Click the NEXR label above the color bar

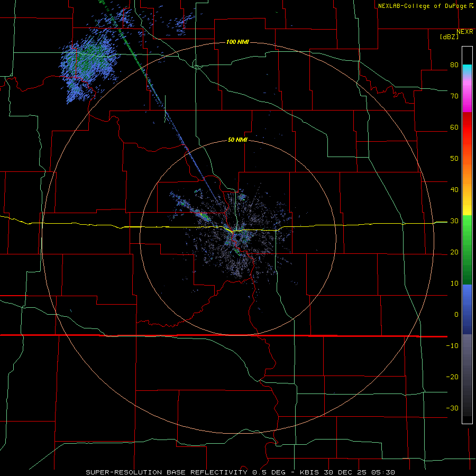click(x=465, y=32)
